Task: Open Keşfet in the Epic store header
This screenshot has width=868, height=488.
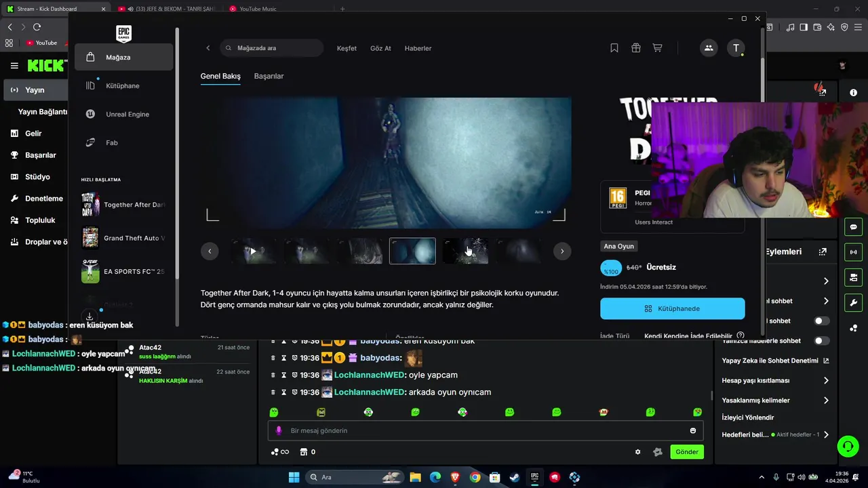Action: click(x=347, y=48)
